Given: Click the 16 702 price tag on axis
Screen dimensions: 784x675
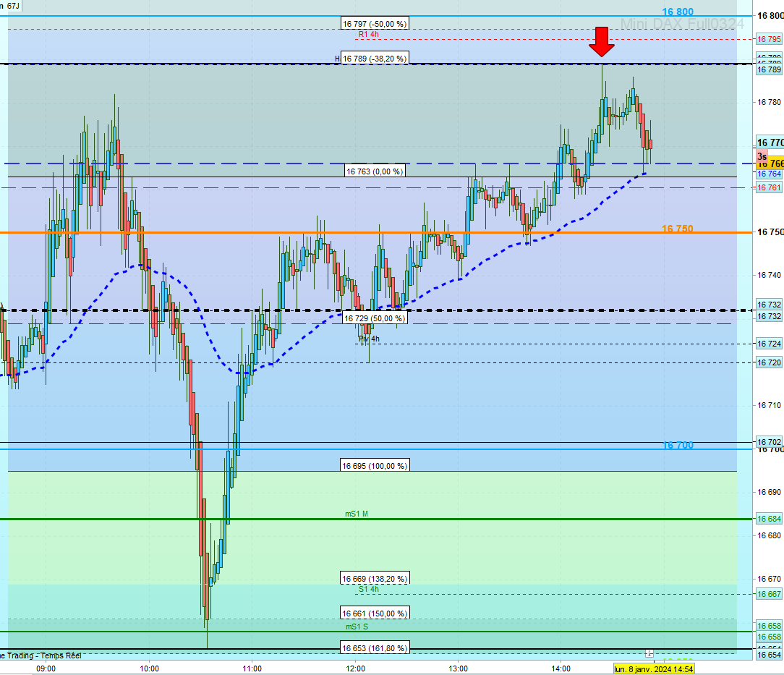Looking at the screenshot, I should tap(769, 441).
